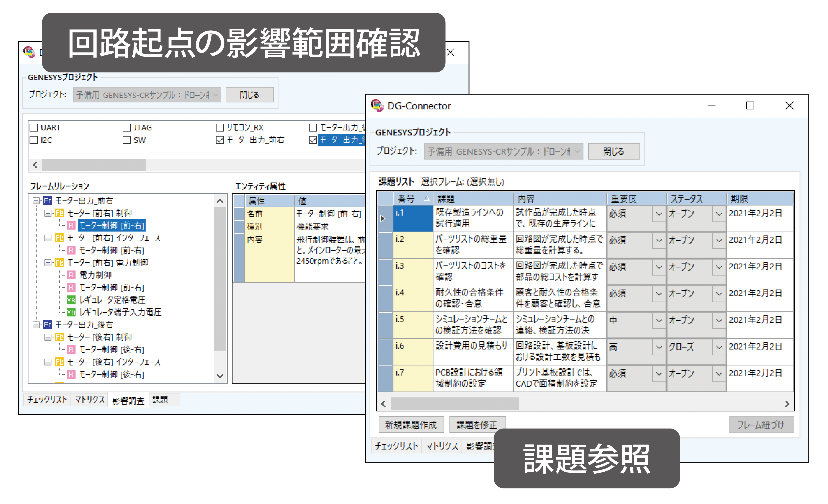
Task: Click the FB icon of モーター [後右] インターフェース
Action: pos(60,362)
